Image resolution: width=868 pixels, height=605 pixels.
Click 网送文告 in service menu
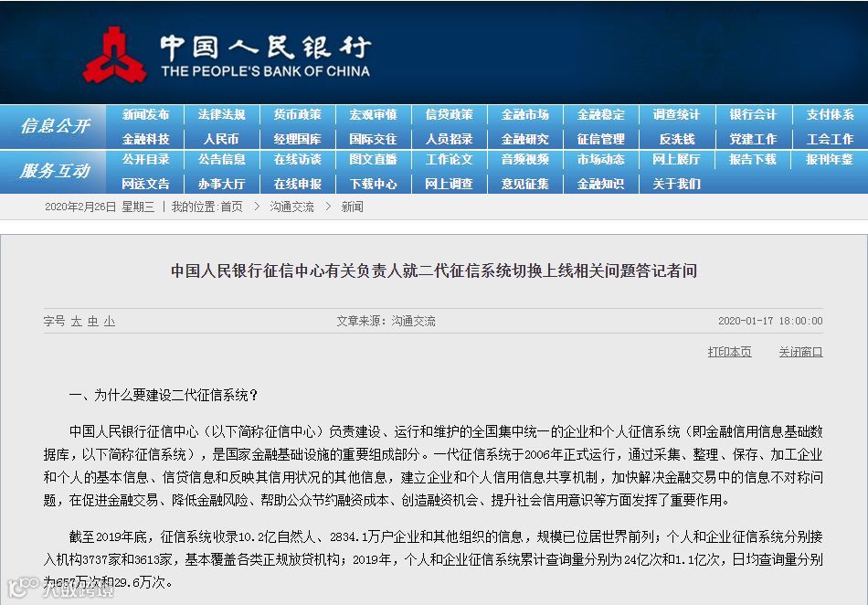[145, 184]
